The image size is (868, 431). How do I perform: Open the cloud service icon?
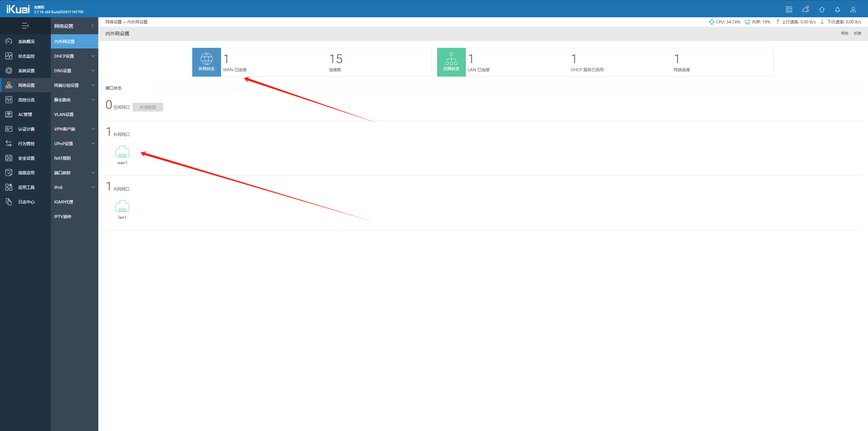(805, 9)
